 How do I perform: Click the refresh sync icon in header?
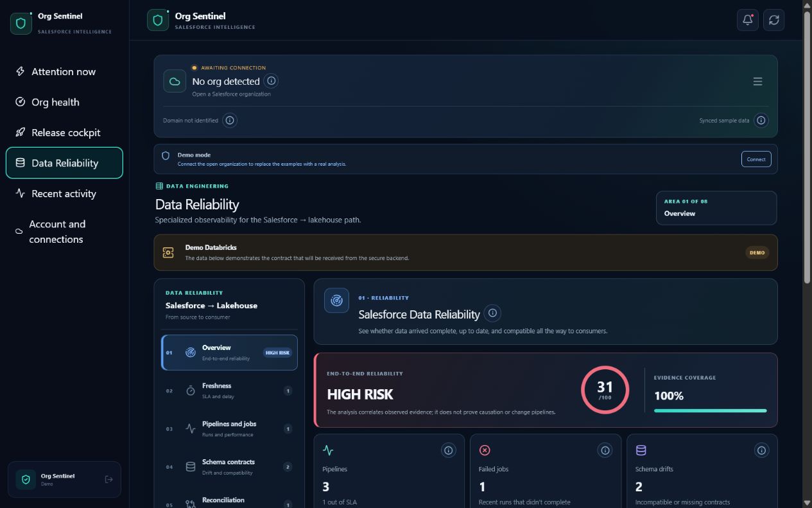[x=774, y=20]
